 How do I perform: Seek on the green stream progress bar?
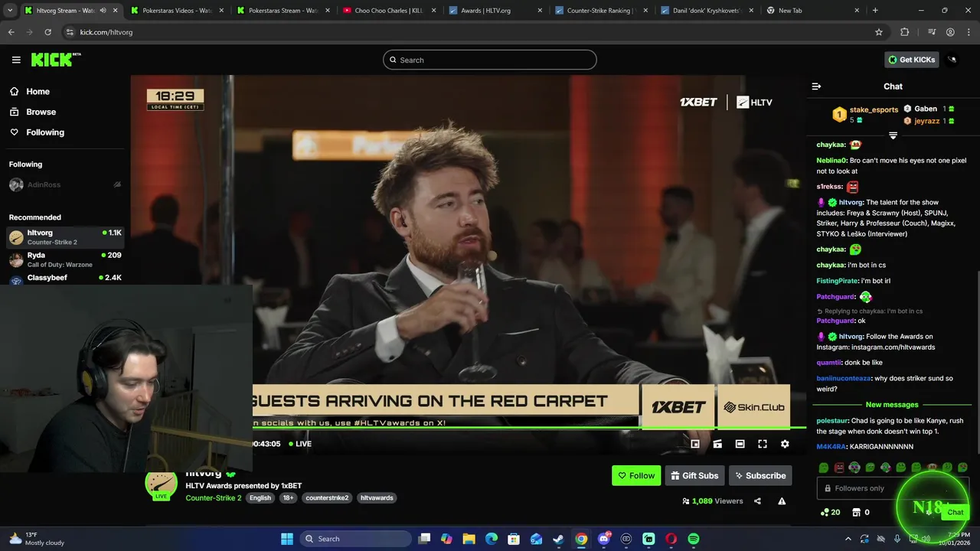click(529, 428)
